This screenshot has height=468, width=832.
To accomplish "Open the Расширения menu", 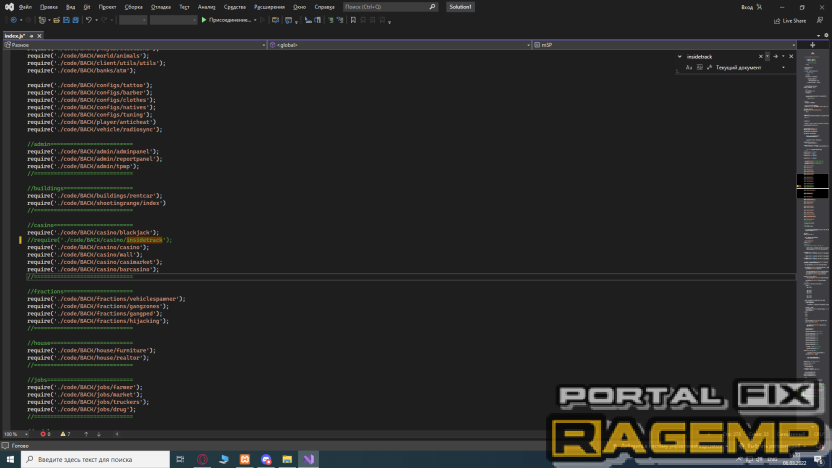I will pos(269,7).
